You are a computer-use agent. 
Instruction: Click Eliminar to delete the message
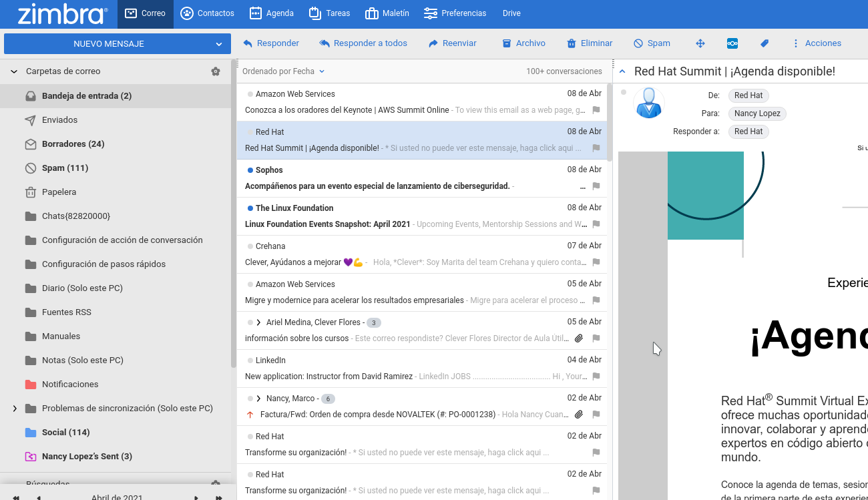pos(590,43)
